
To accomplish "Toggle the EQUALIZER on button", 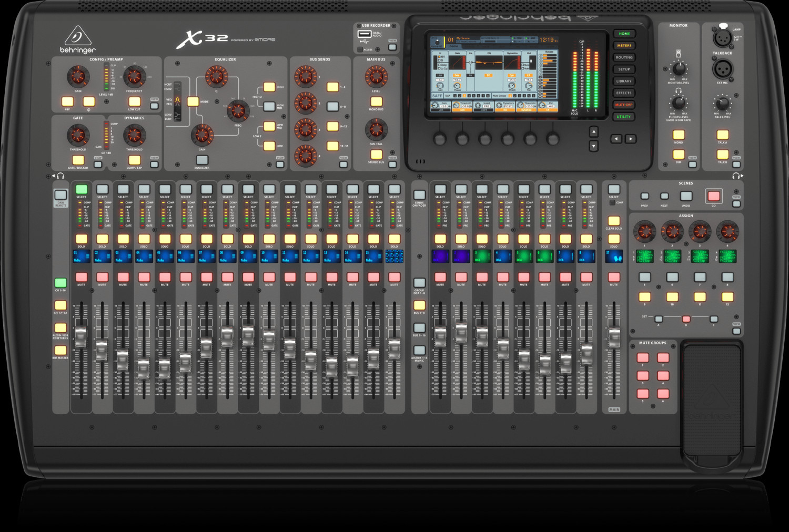I will pos(202,160).
